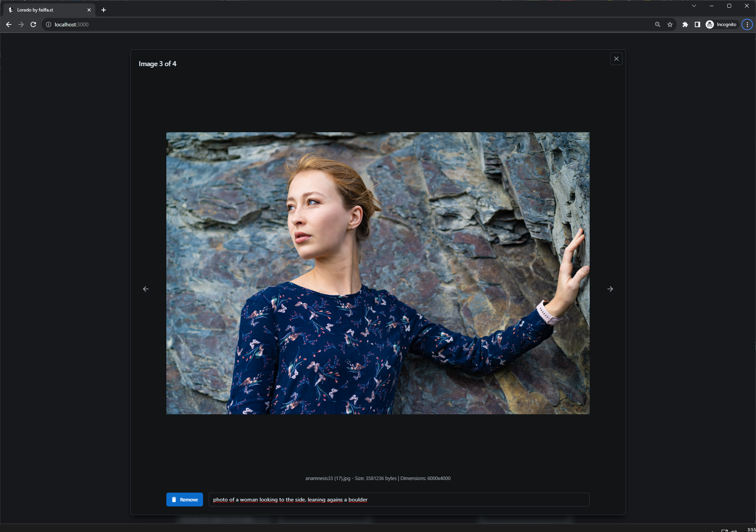Click inside the address bar
Viewport: 756px width, 532px height.
(191, 24)
